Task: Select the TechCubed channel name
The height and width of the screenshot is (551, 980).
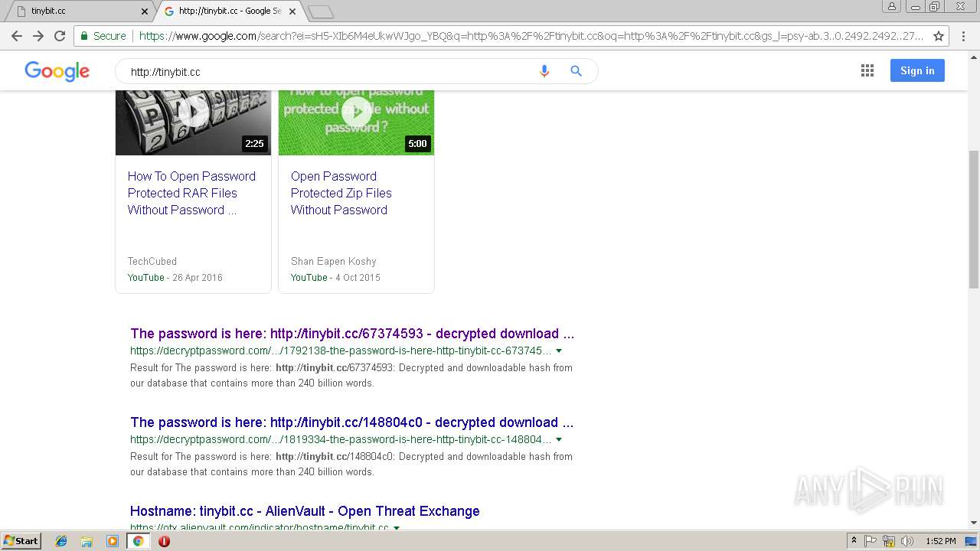Action: [x=152, y=262]
